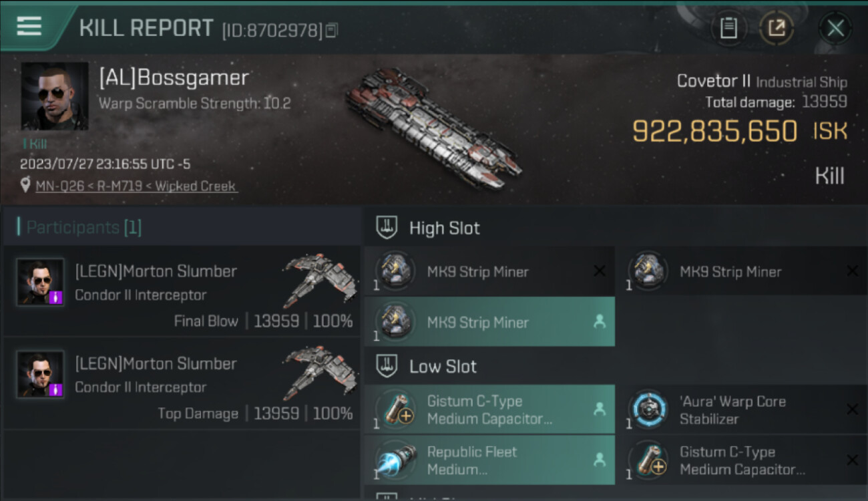Select the Covetor II ship image

click(433, 127)
